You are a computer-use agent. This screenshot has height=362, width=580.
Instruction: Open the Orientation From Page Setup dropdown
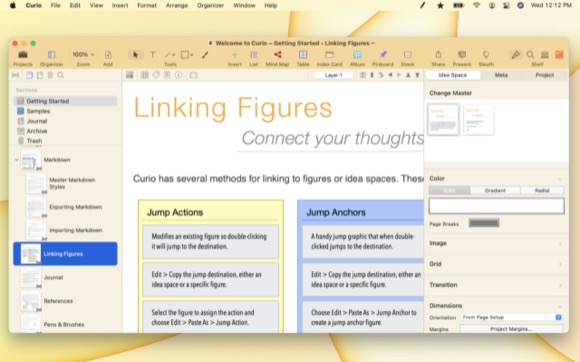pyautogui.click(x=512, y=317)
